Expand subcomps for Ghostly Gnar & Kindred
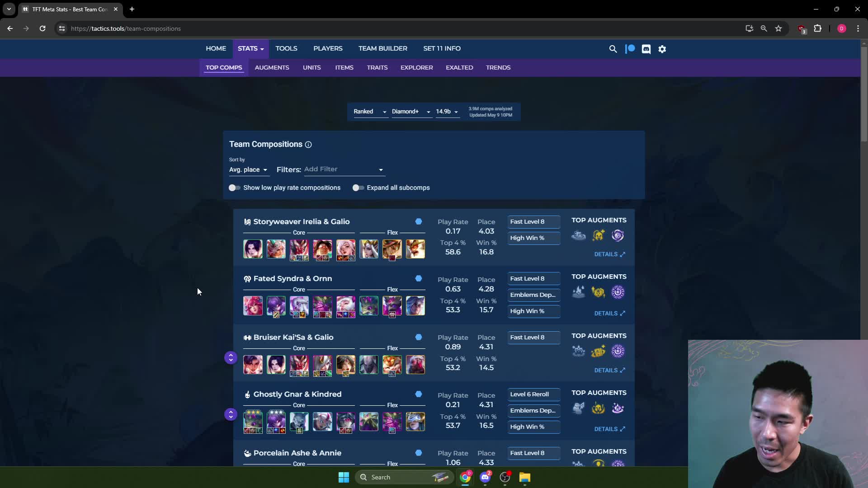Screen dimensions: 868x488 [x=231, y=414]
